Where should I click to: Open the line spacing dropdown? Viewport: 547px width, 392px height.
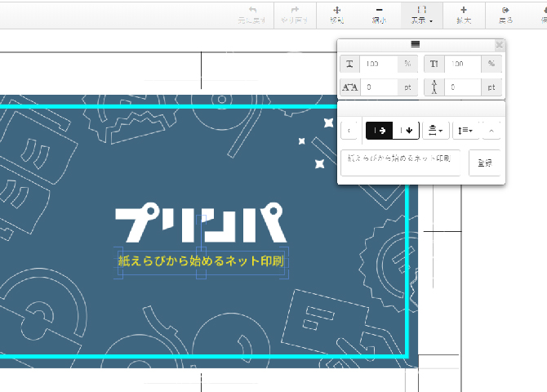click(465, 131)
